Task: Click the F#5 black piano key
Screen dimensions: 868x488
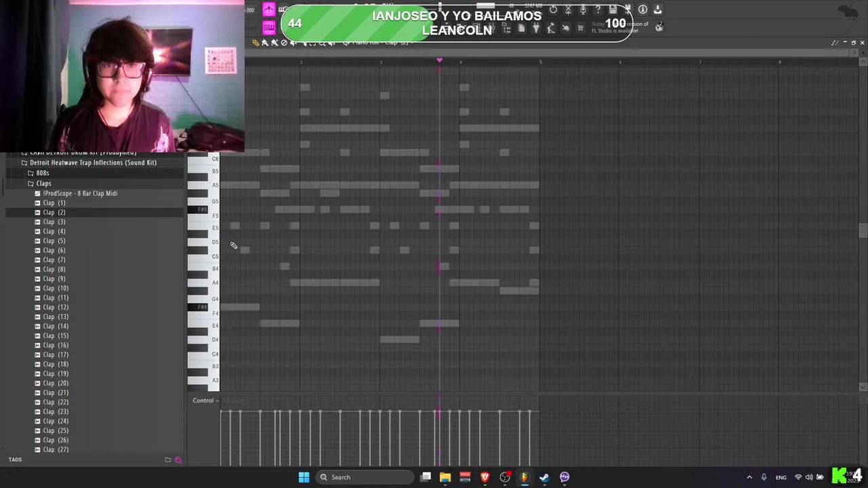Action: [x=198, y=209]
